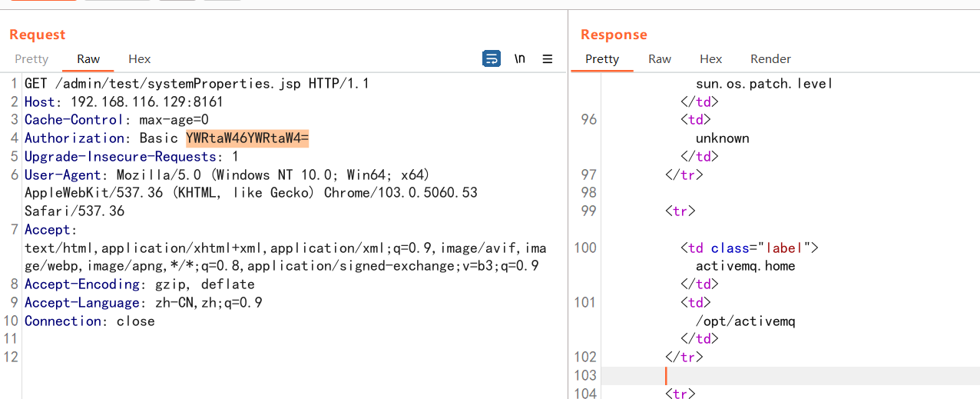Click the highlighted Basic auth token YWRtaW46YWRtaW4=
980x399 pixels.
point(247,138)
